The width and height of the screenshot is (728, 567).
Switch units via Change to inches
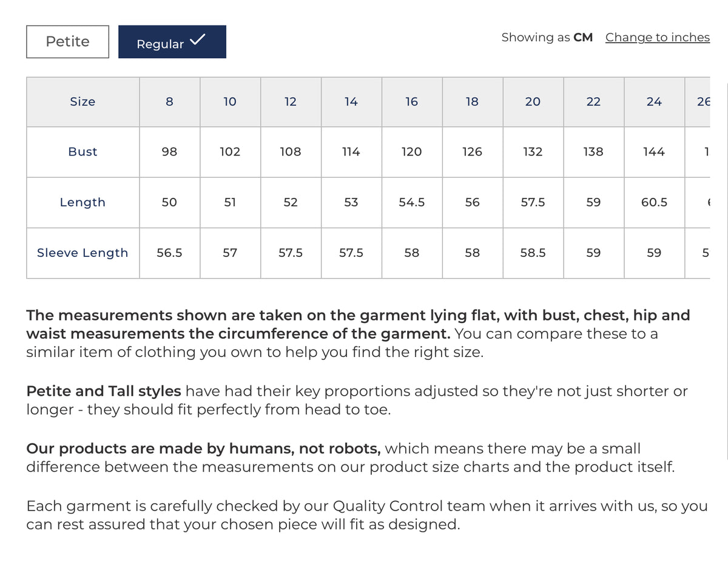click(x=658, y=38)
